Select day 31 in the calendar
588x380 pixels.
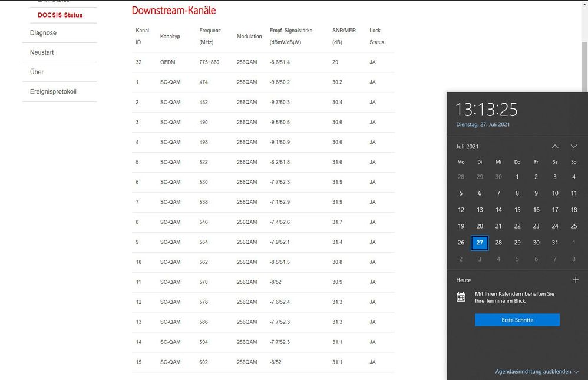pyautogui.click(x=555, y=243)
